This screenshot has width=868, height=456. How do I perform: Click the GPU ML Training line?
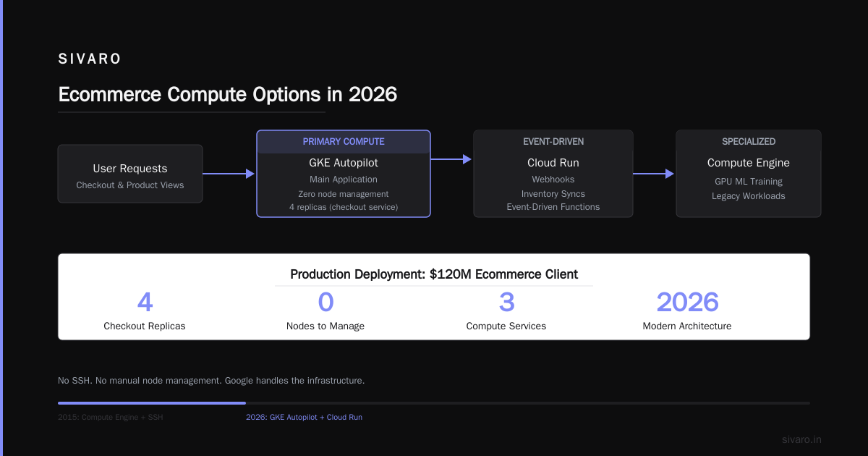click(749, 182)
